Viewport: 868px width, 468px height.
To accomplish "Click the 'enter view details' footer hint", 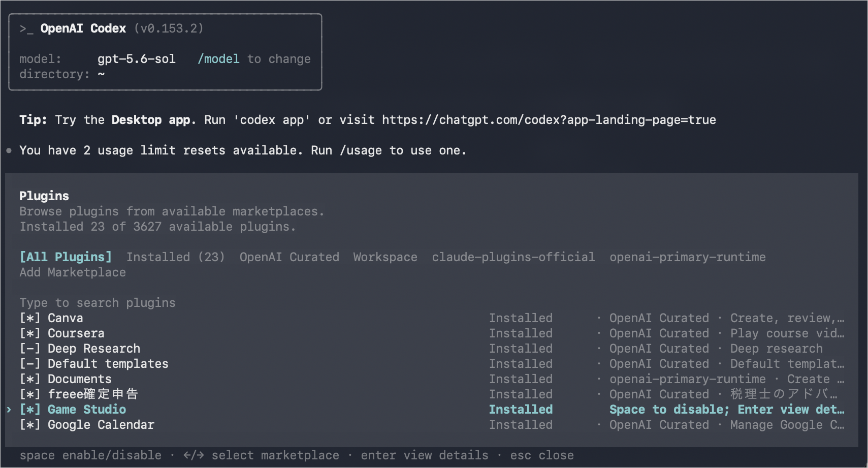I will 425,455.
